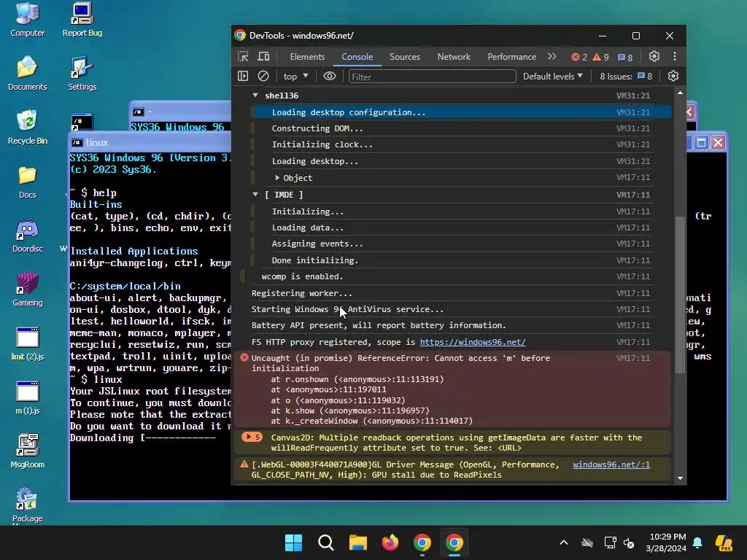Image resolution: width=747 pixels, height=560 pixels.
Task: Switch to the Elements tab
Action: pyautogui.click(x=307, y=57)
